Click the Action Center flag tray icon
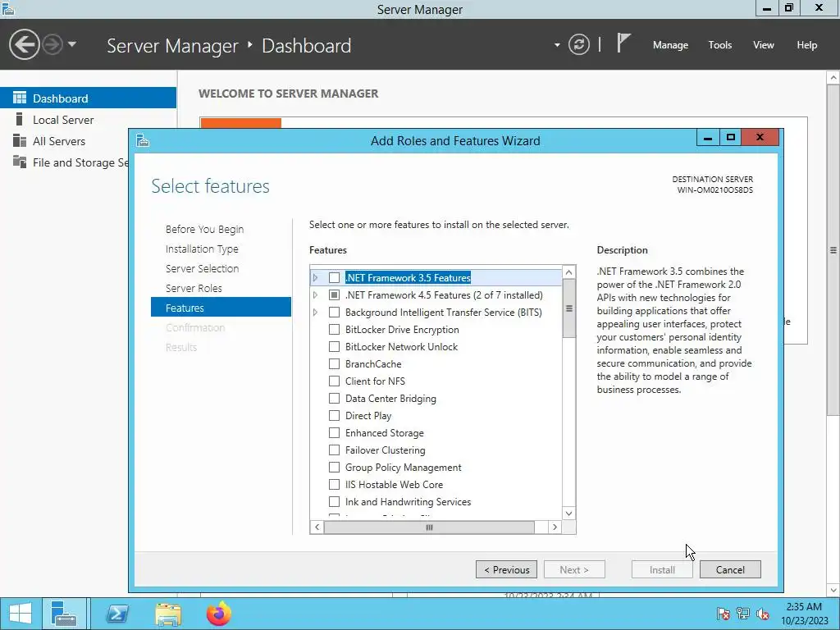Viewport: 840px width, 630px height. [723, 614]
